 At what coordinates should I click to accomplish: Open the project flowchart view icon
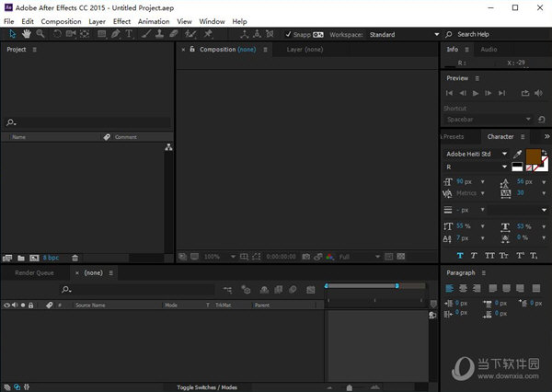click(x=168, y=147)
